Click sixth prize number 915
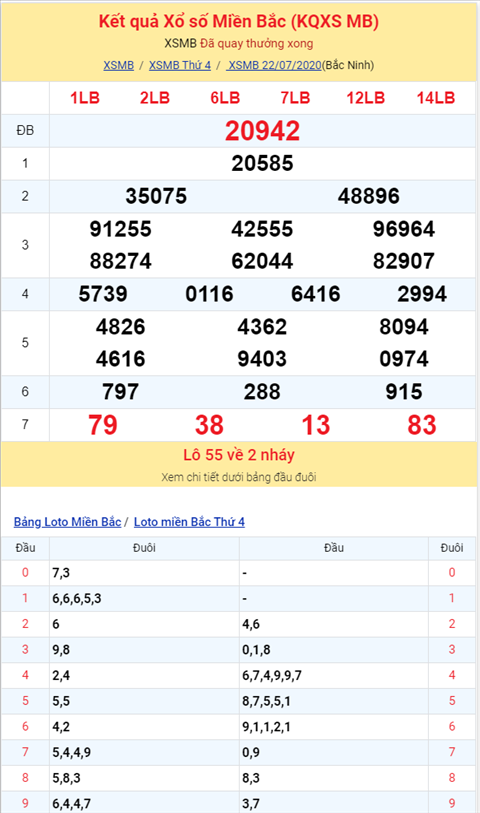Image resolution: width=480 pixels, height=813 pixels. 404,391
